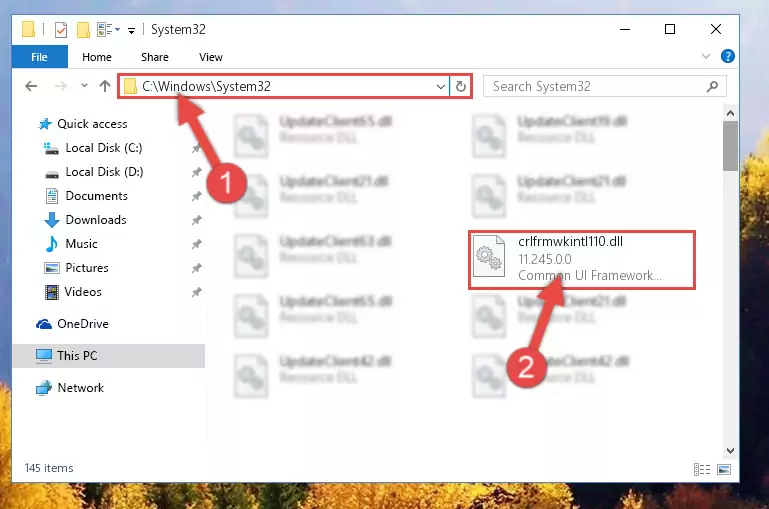Select the crlfrmwkintl110.dll file
The height and width of the screenshot is (509, 769).
[x=582, y=259]
